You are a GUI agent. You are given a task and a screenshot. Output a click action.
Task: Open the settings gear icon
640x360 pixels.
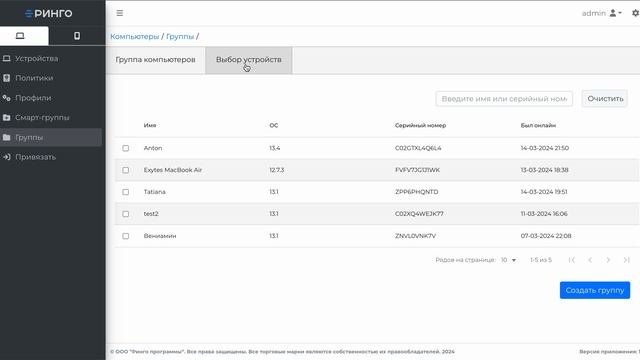635,13
